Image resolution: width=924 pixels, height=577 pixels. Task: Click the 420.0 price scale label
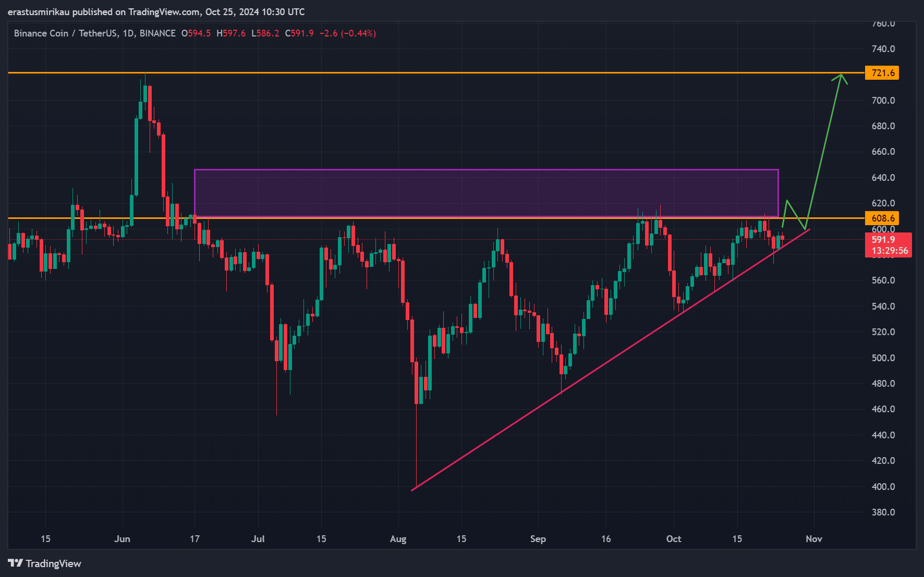coord(883,460)
